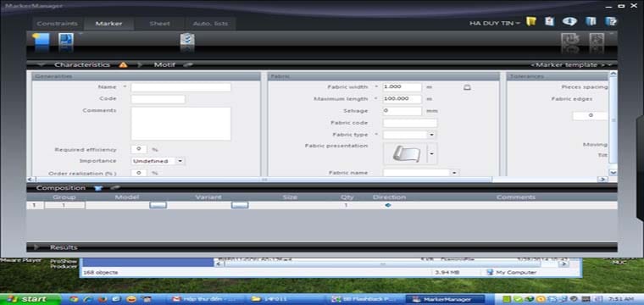Click the Variant browse button in row 1
The width and height of the screenshot is (644, 305).
240,205
